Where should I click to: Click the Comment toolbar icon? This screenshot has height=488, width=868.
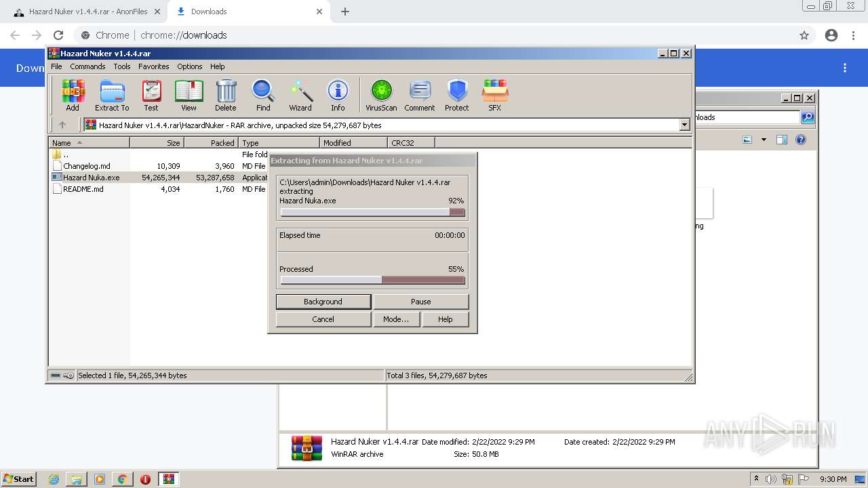[x=420, y=95]
